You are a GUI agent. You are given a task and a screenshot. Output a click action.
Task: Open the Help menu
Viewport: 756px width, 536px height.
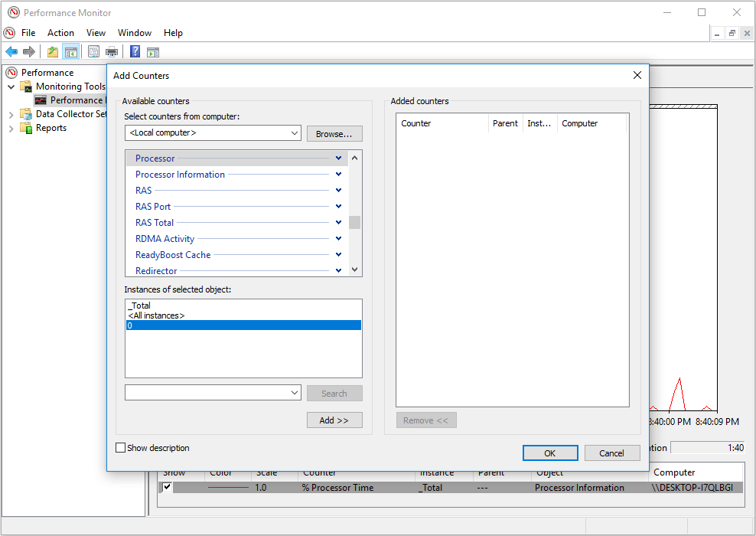[x=173, y=33]
